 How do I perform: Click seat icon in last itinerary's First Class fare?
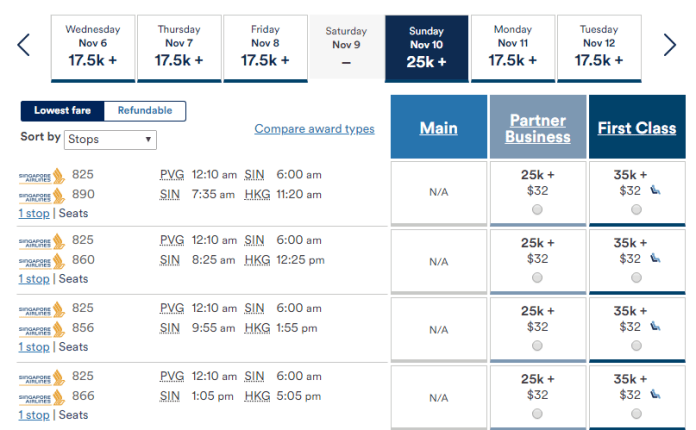tap(655, 394)
